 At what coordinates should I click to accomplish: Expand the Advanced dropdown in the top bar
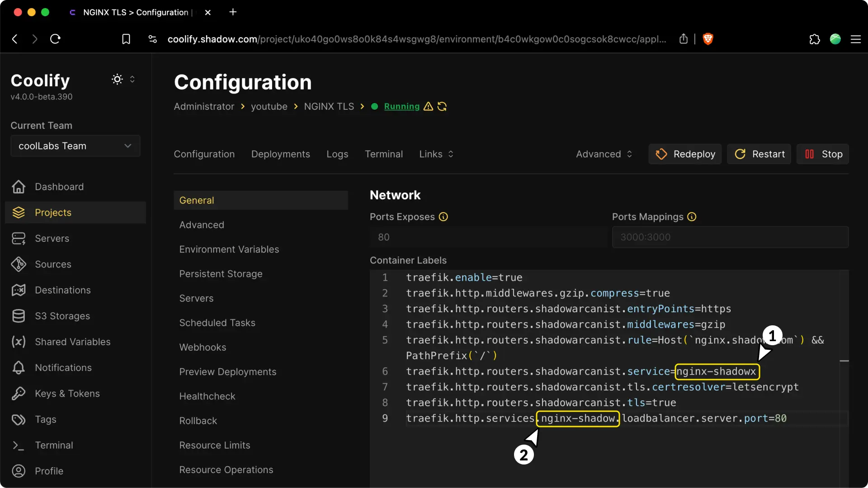point(604,154)
